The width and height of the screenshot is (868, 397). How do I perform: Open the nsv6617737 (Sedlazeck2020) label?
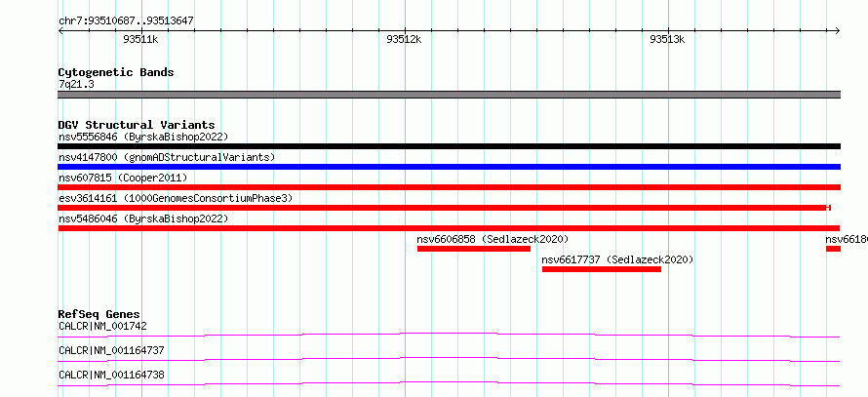(x=617, y=259)
